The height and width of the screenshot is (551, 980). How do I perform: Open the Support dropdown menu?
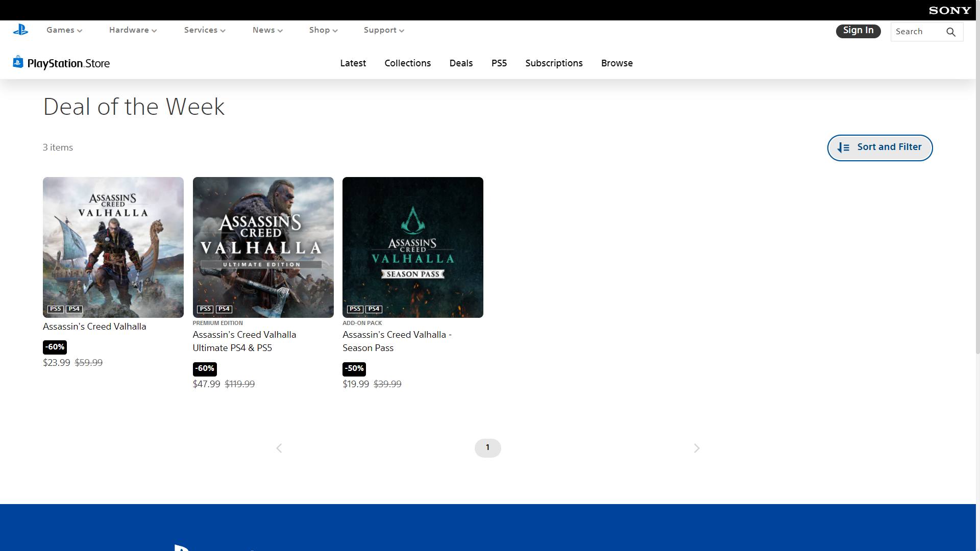tap(384, 30)
